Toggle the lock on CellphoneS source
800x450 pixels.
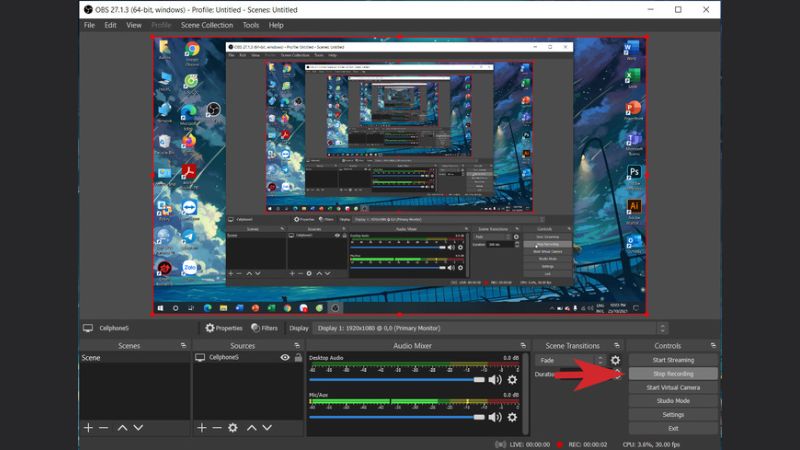(x=297, y=357)
